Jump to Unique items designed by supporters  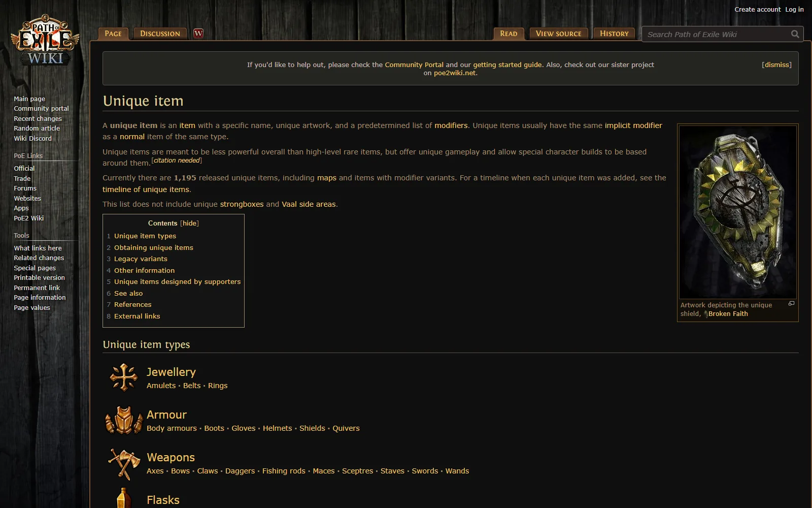[177, 281]
